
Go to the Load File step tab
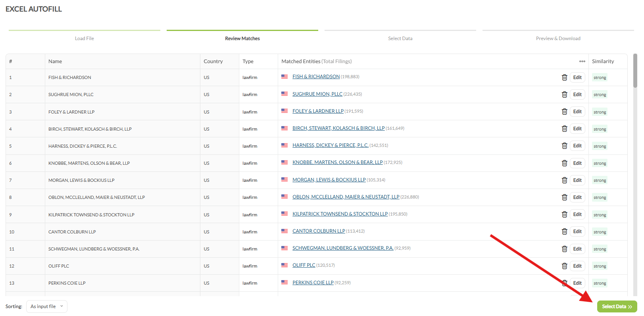85,39
